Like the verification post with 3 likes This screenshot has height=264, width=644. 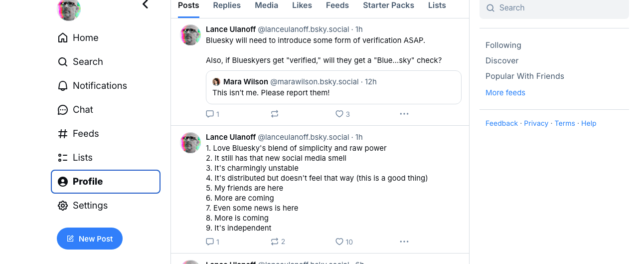339,114
